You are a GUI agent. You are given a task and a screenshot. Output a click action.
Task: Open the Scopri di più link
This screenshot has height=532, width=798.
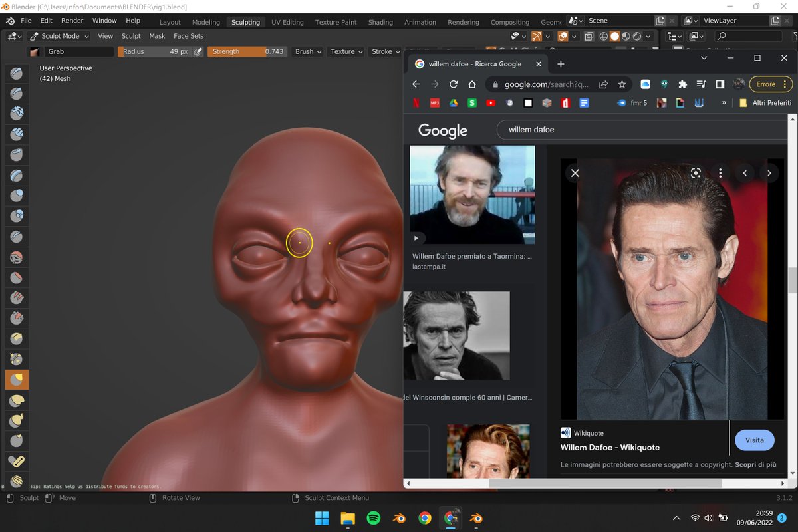pos(756,464)
